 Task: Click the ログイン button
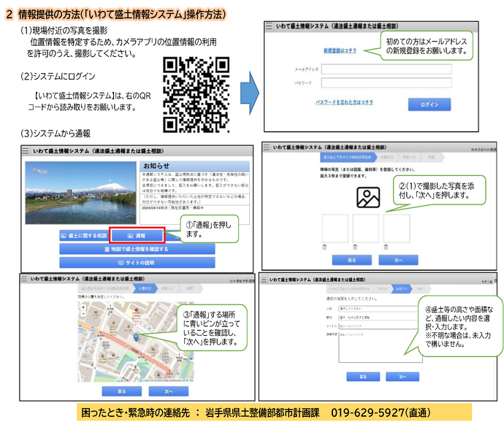(x=429, y=104)
